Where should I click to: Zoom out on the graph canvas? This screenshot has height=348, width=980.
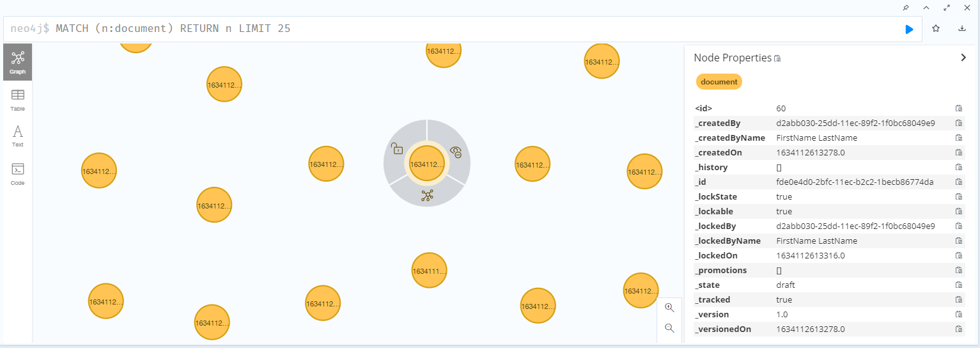[669, 328]
